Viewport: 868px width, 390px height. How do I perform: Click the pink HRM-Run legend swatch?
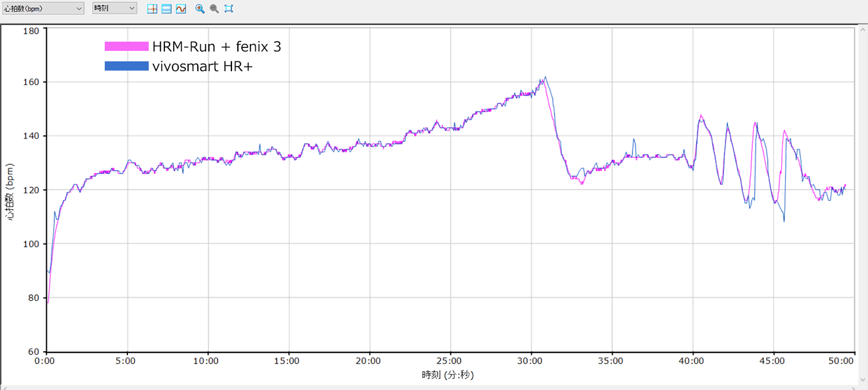click(x=126, y=47)
